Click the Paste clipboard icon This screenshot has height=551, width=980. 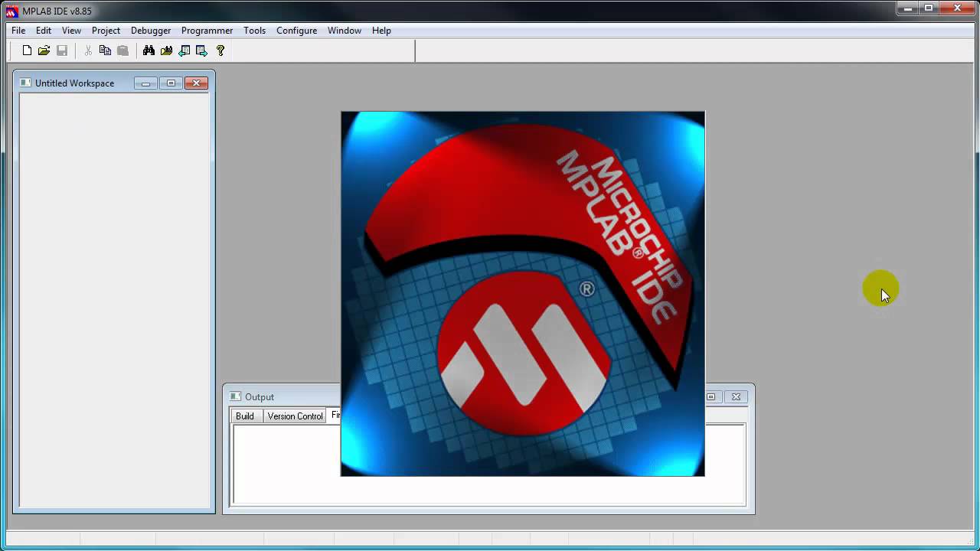pyautogui.click(x=122, y=51)
